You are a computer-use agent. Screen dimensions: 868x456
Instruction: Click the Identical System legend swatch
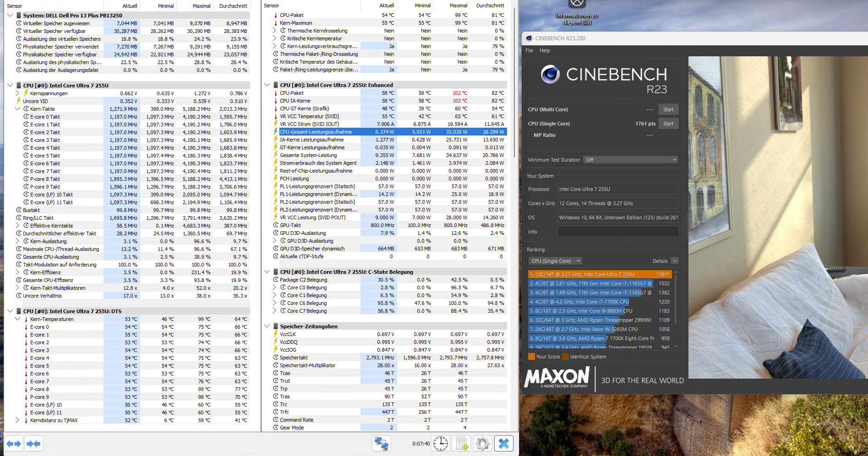tap(565, 357)
